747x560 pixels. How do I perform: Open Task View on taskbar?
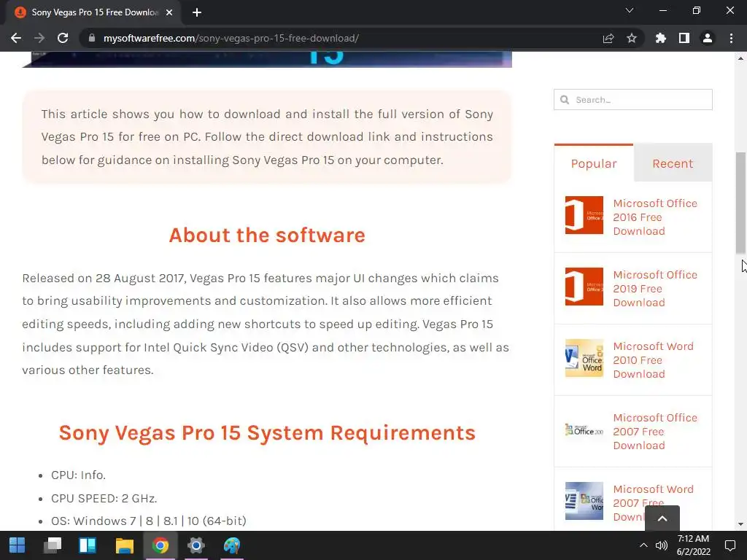53,545
